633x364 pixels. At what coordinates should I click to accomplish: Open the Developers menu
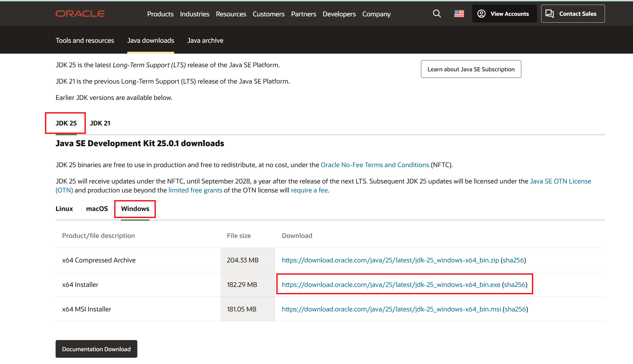[x=339, y=14]
